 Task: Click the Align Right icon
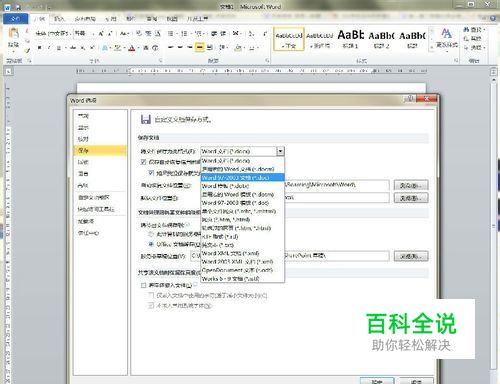(x=190, y=48)
